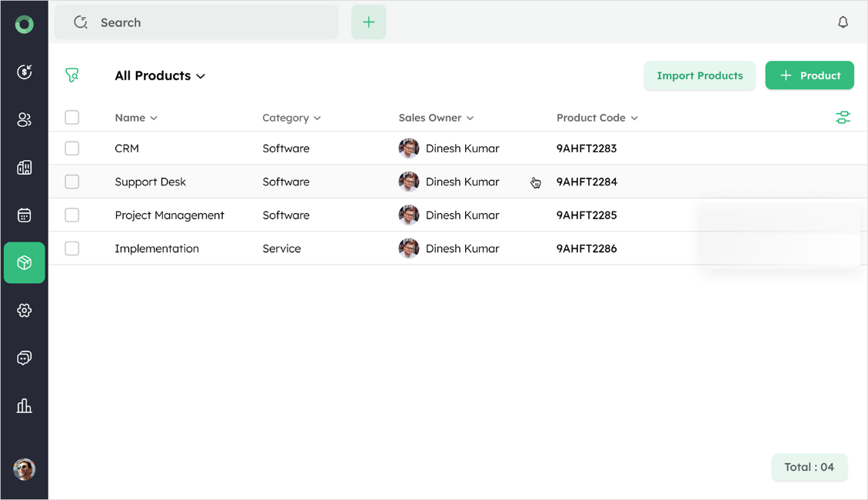This screenshot has width=868, height=500.
Task: Click the filter funnel icon
Action: [x=72, y=75]
